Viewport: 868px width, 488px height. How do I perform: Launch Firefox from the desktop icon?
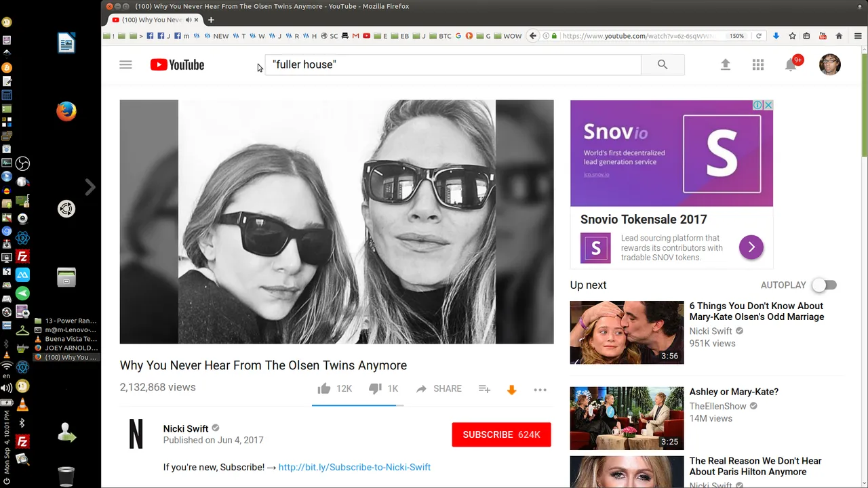click(66, 110)
